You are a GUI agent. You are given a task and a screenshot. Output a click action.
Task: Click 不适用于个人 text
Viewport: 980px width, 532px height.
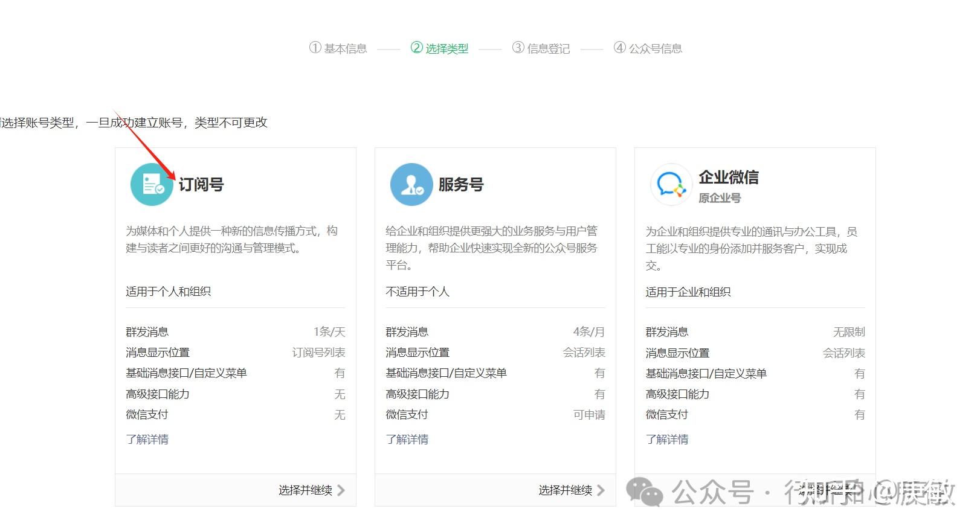pyautogui.click(x=417, y=292)
